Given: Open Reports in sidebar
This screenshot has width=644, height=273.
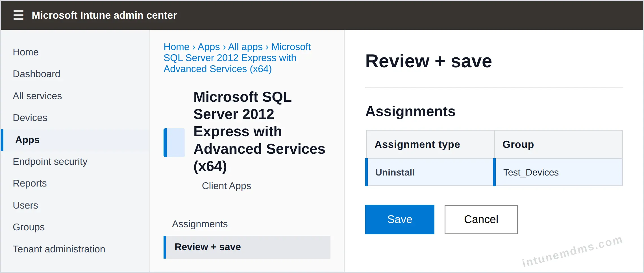Looking at the screenshot, I should tap(30, 183).
